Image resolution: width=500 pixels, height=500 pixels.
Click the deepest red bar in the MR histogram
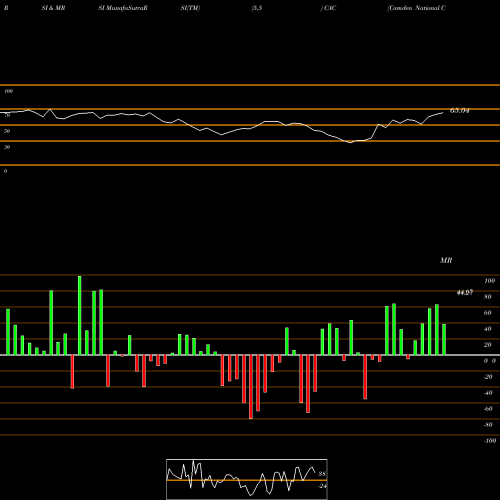251,387
